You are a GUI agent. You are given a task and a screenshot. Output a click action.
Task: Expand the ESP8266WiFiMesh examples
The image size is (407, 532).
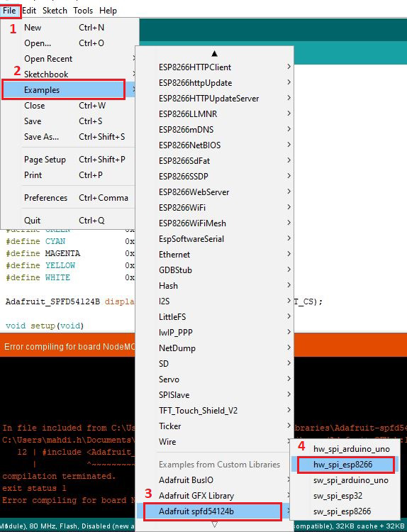tap(214, 223)
